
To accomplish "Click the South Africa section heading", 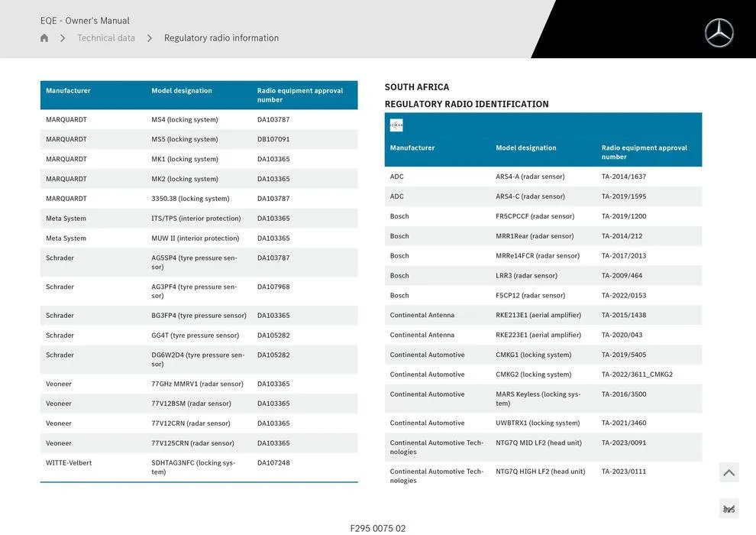I will 417,87.
